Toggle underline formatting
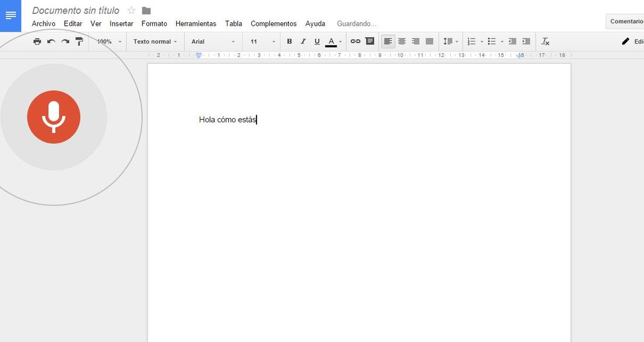 [x=317, y=42]
